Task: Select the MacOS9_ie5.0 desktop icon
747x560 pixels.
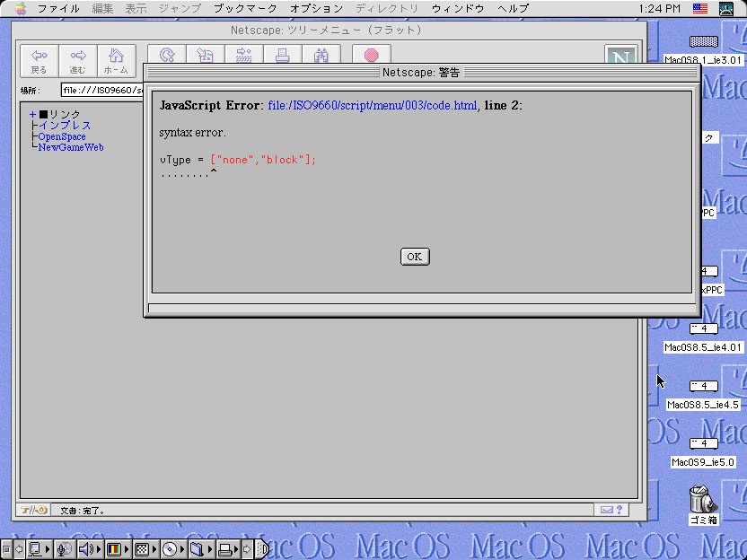Action: (703, 453)
